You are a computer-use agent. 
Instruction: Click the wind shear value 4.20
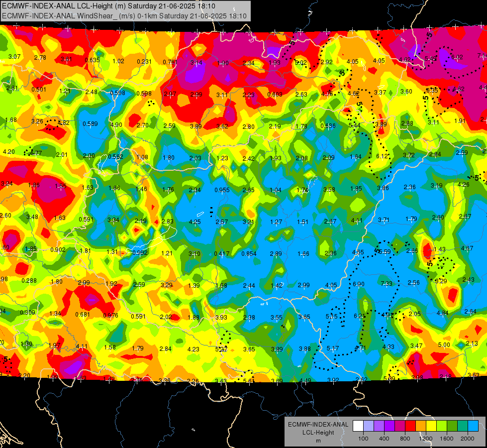tap(8, 152)
